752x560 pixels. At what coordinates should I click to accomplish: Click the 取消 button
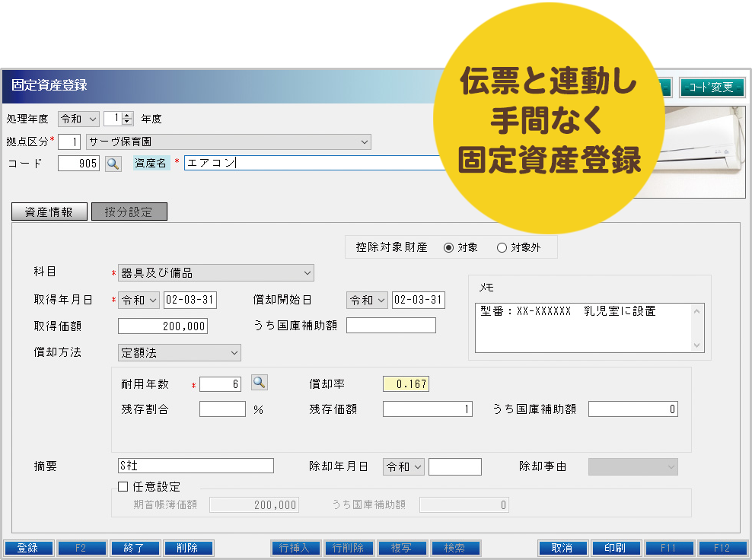[562, 548]
